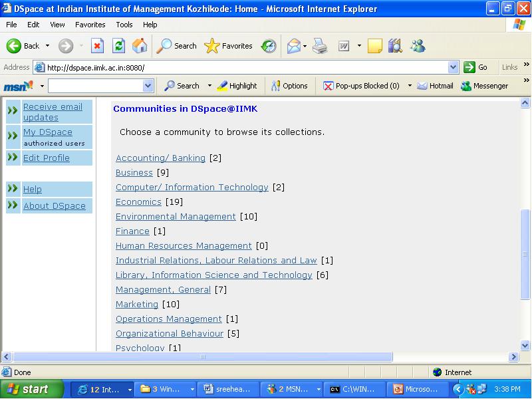The image size is (532, 399).
Task: Go to the Home page icon
Action: (x=140, y=46)
